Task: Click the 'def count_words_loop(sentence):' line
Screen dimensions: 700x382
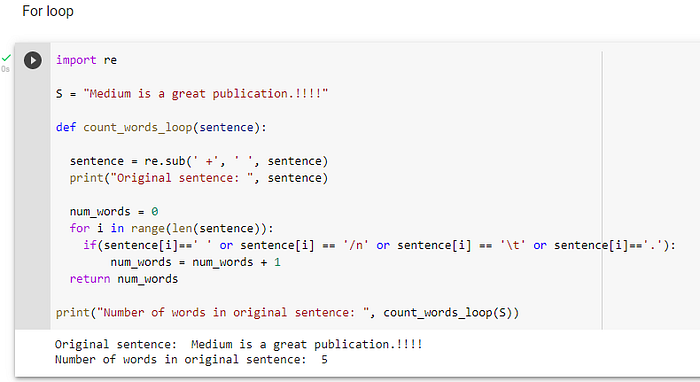Action: tap(161, 128)
